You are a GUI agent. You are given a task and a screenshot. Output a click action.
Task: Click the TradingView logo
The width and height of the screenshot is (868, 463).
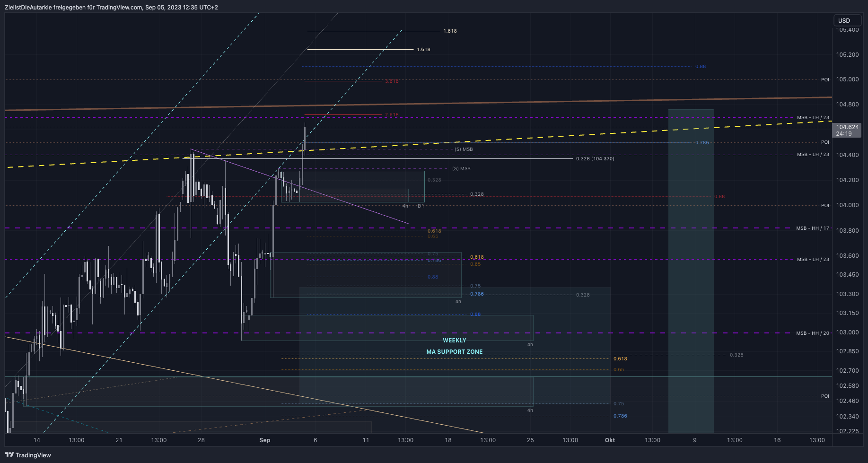click(28, 455)
